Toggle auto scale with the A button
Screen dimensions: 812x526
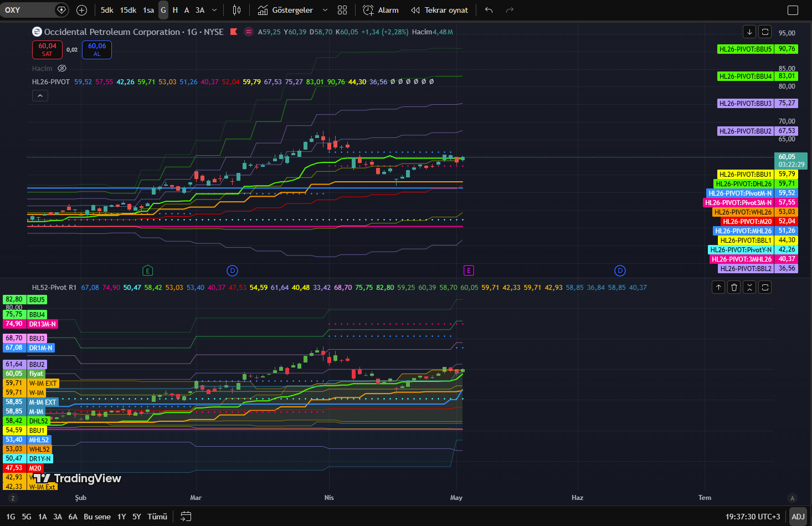(x=793, y=498)
